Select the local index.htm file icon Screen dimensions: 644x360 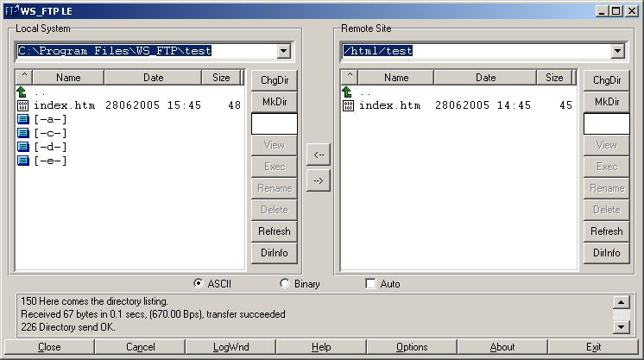point(23,105)
